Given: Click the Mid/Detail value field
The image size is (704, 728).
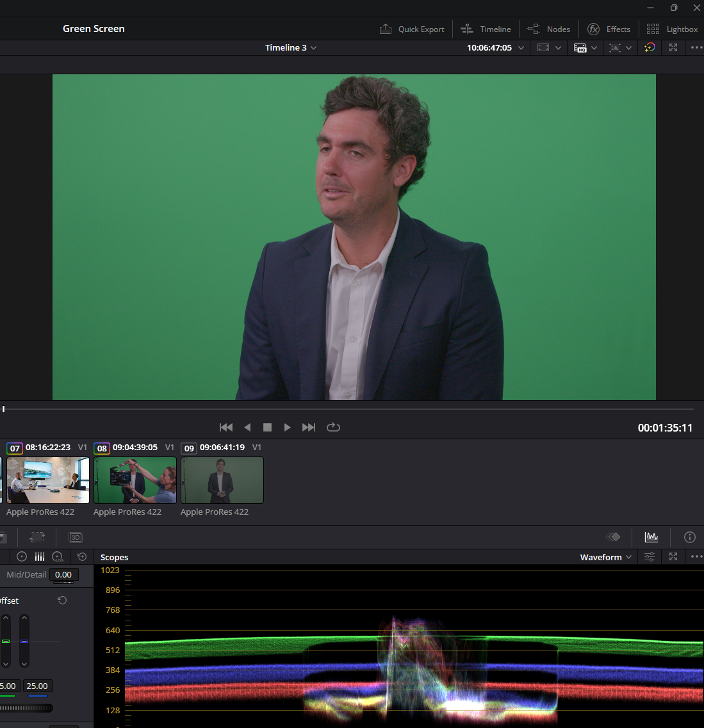Looking at the screenshot, I should (63, 575).
